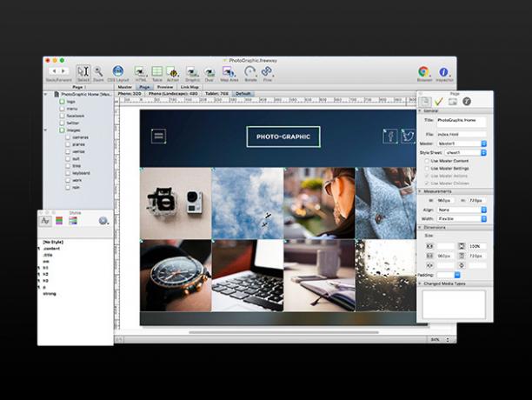532x400 pixels.
Task: Click the PHOTO-GRAPHIC logo box
Action: [283, 137]
